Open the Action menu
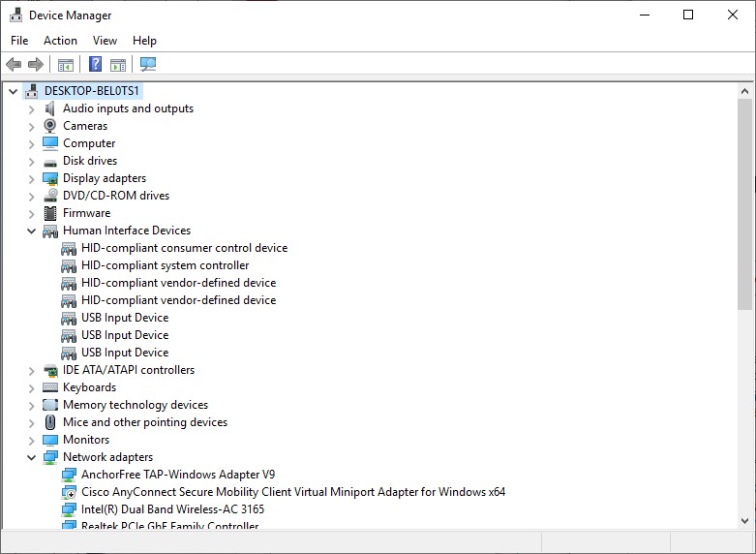The width and height of the screenshot is (756, 554). point(60,41)
